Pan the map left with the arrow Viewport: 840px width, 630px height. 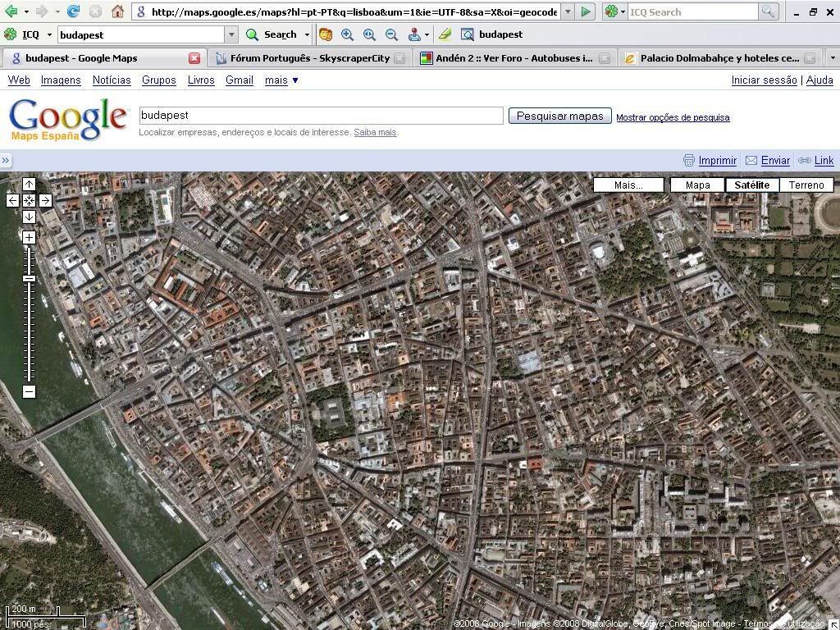12,200
